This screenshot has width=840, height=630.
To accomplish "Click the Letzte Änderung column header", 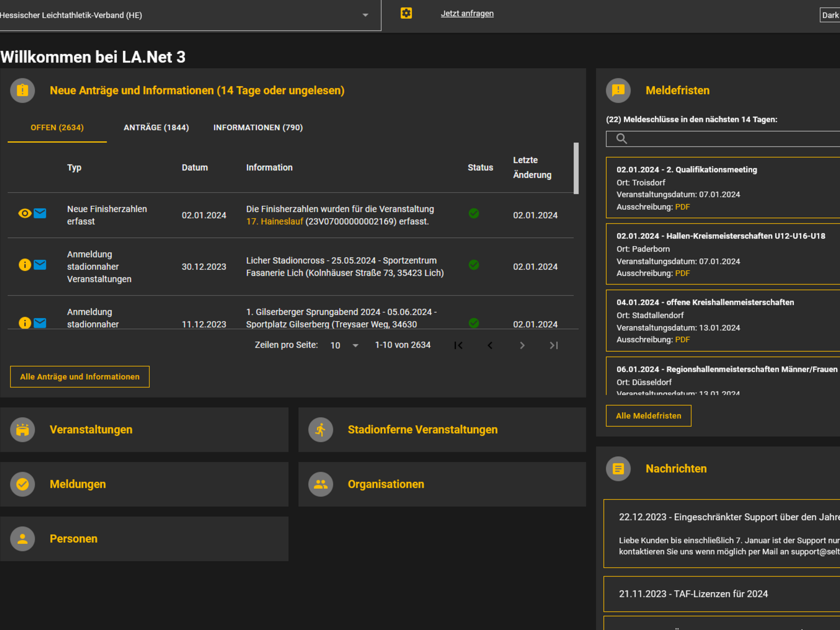I will coord(532,167).
